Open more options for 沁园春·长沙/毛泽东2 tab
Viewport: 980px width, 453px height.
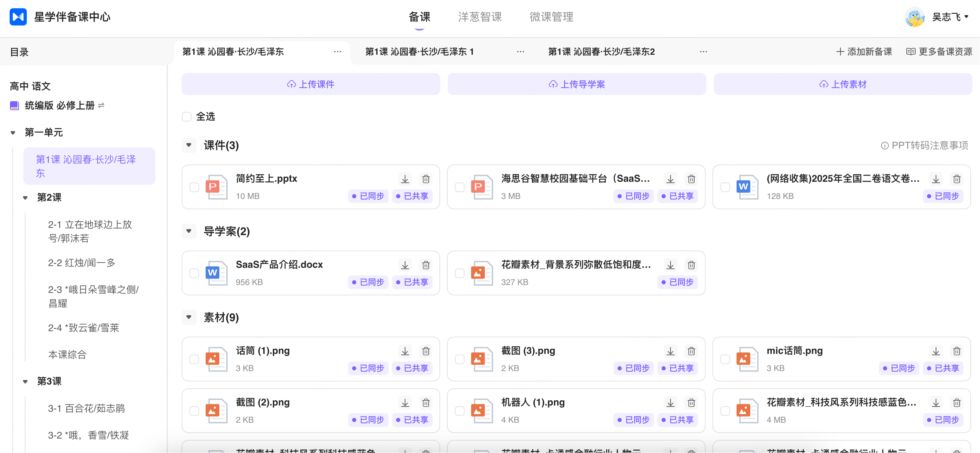click(703, 51)
